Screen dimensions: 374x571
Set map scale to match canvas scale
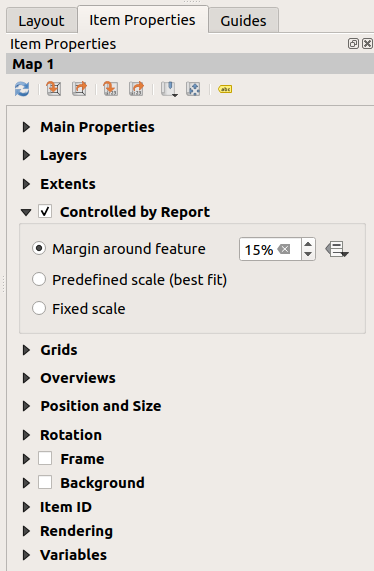click(111, 89)
